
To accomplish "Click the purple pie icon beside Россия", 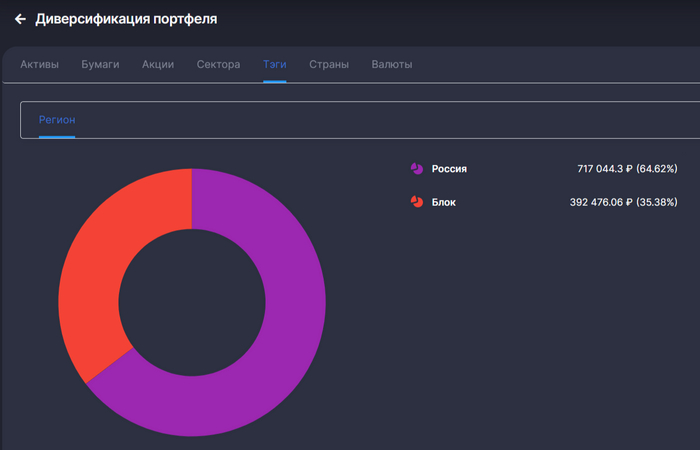I will [417, 169].
